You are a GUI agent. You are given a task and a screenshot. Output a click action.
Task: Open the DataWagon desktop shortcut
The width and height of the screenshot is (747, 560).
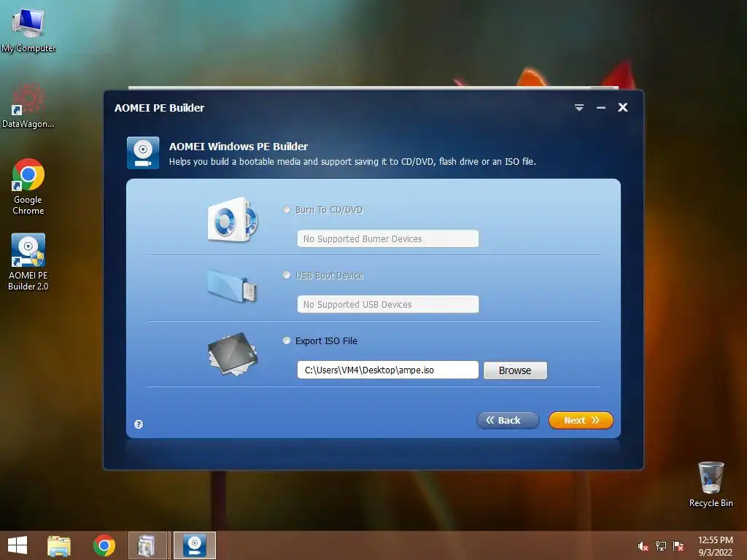(x=28, y=106)
